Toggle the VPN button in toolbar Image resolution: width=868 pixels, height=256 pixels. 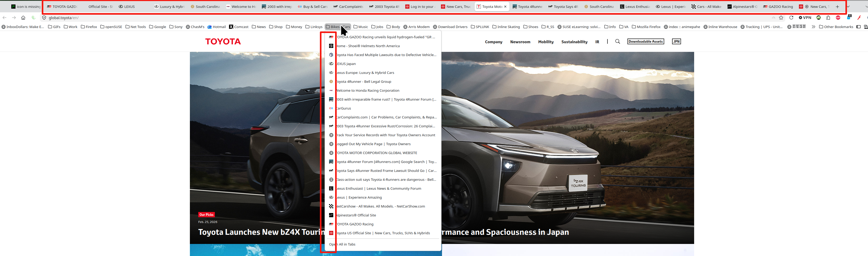[x=805, y=18]
